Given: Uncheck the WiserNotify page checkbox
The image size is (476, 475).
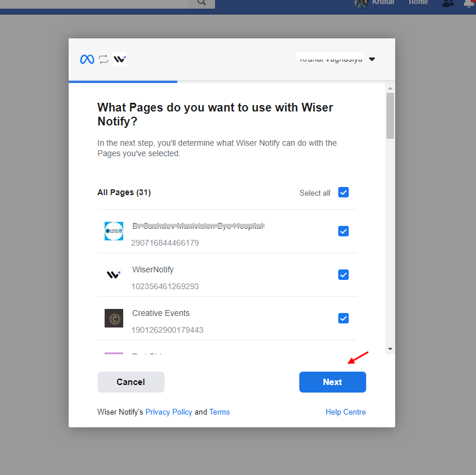Looking at the screenshot, I should [343, 275].
